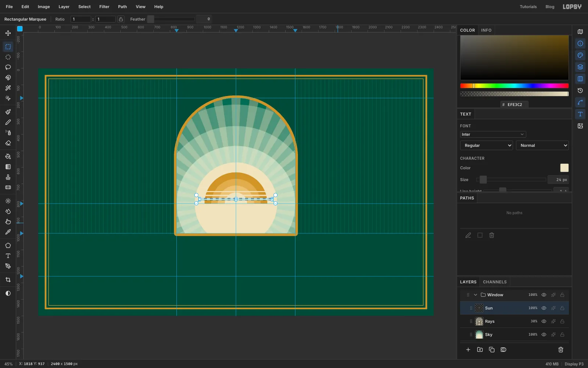Select the Move tool

(8, 33)
